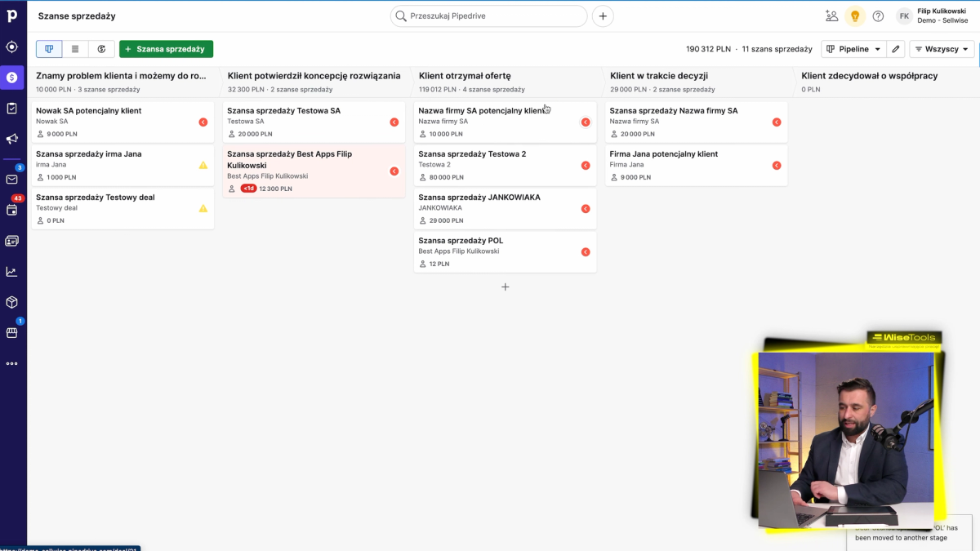
Task: Open the help question mark icon
Action: 878,16
